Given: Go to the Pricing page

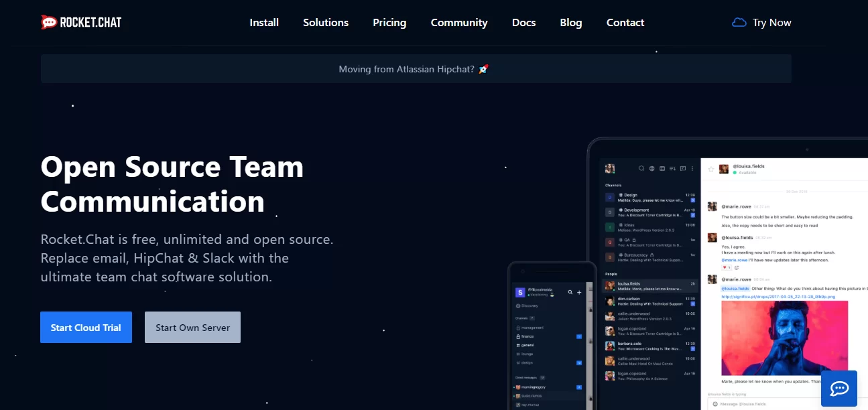Looking at the screenshot, I should point(389,23).
